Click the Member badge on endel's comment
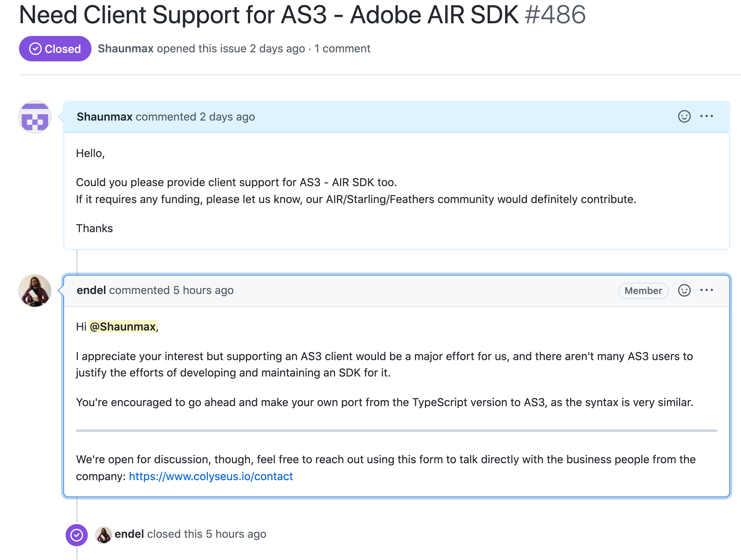 (643, 291)
